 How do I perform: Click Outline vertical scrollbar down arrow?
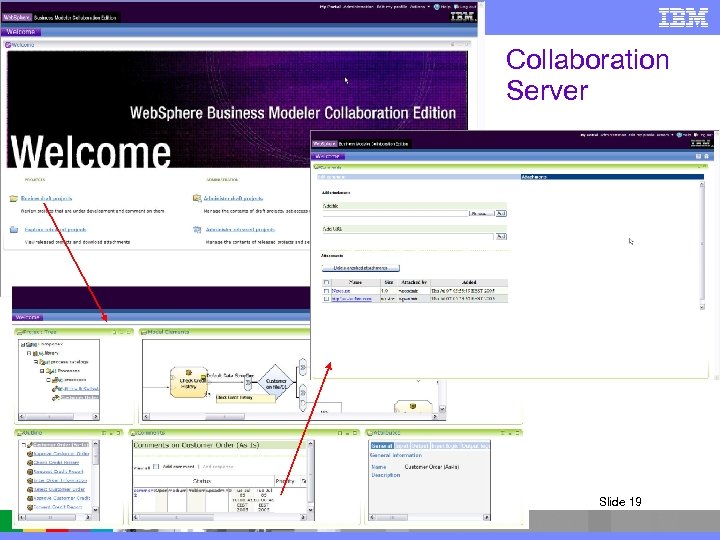pyautogui.click(x=96, y=510)
